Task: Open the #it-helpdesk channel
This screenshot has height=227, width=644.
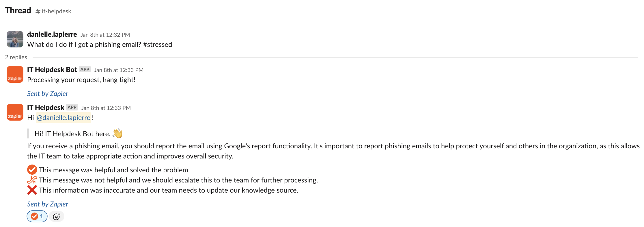Action: tap(53, 11)
